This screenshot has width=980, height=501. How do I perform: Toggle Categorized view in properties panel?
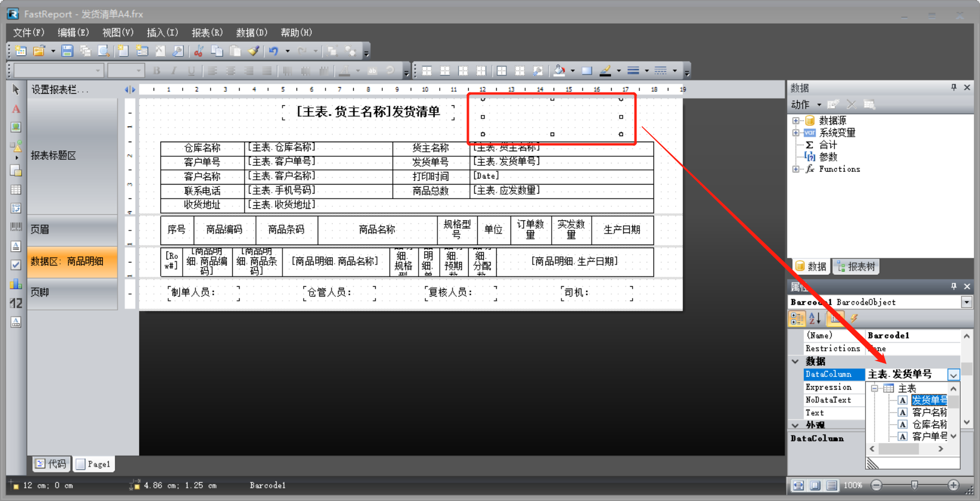tap(797, 318)
